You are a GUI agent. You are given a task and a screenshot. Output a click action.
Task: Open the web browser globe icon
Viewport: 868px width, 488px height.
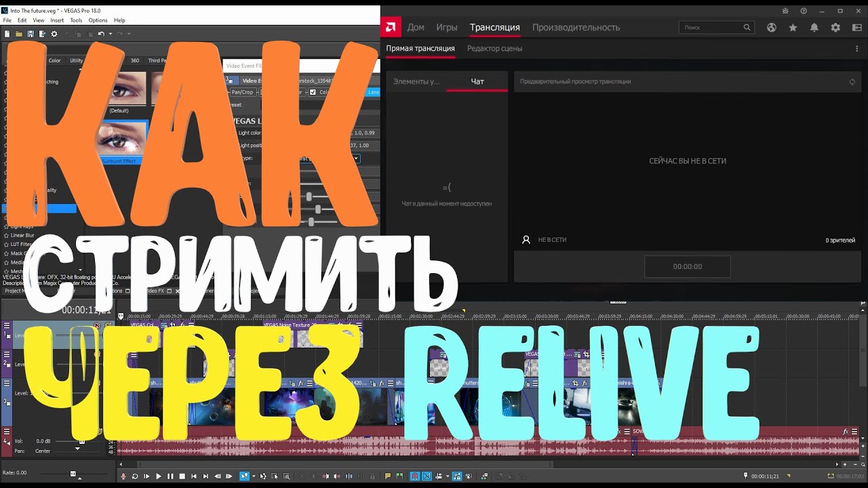pos(772,27)
